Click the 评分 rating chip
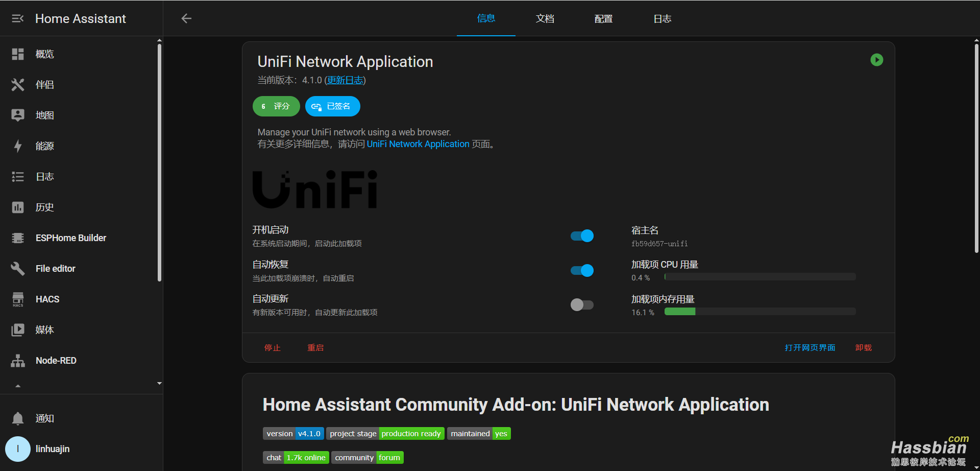Screen dimensions: 980x471 pyautogui.click(x=276, y=106)
